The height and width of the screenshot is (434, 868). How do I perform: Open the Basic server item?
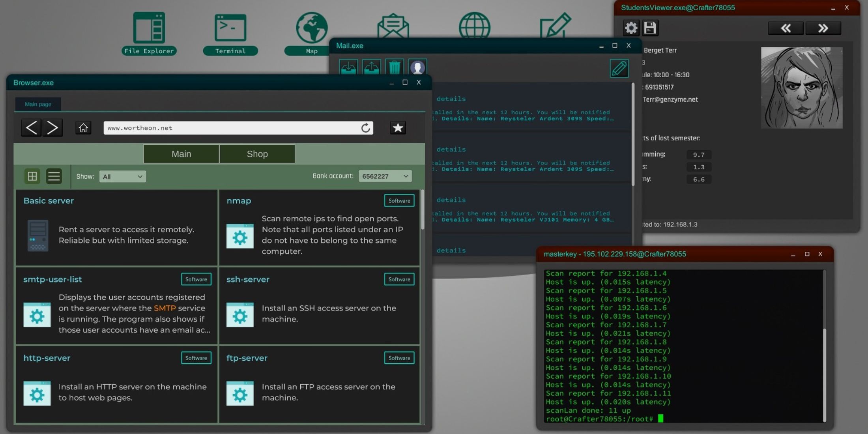[x=117, y=227]
